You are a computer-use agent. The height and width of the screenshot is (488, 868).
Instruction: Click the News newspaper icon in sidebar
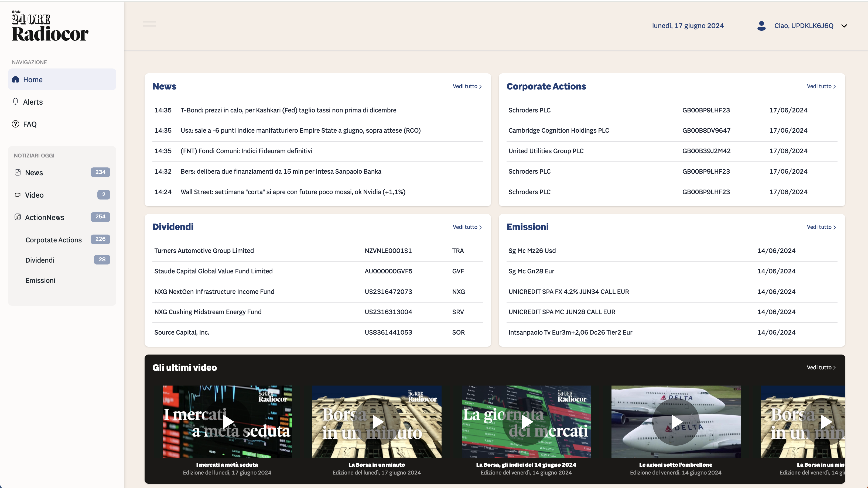18,173
